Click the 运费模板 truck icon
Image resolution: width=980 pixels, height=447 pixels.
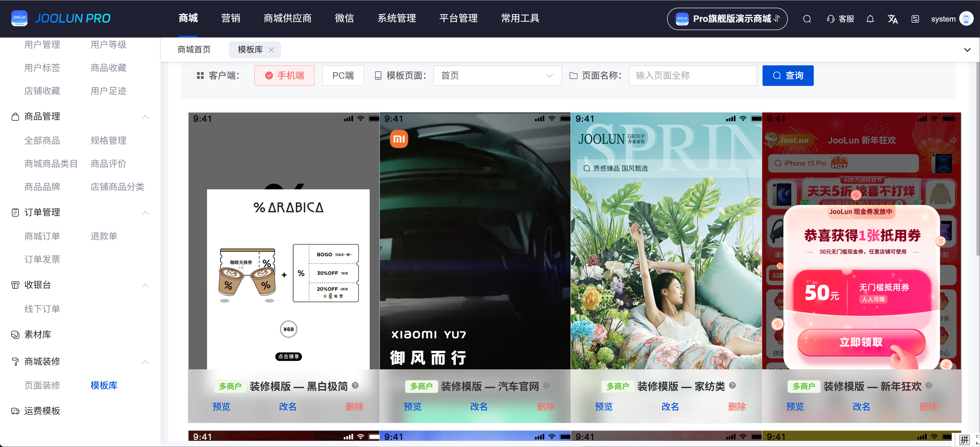pyautogui.click(x=15, y=411)
